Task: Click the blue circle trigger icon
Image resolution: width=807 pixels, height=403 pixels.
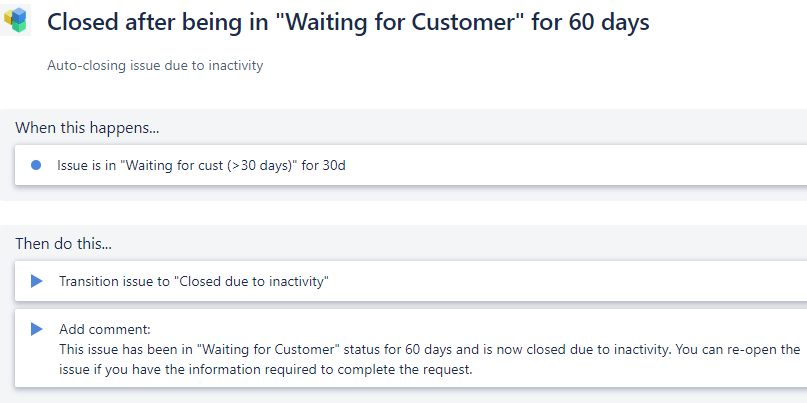Action: pyautogui.click(x=36, y=165)
